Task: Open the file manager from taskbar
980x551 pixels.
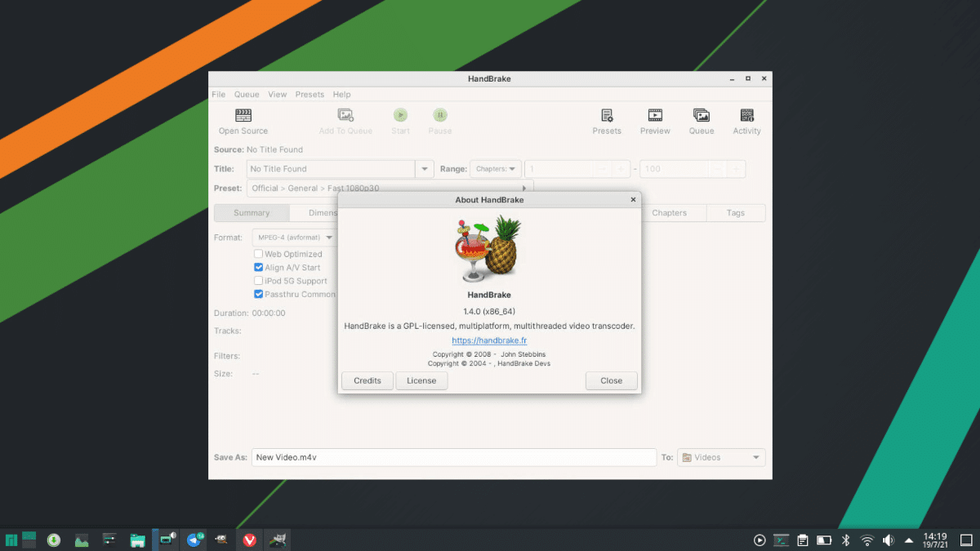Action: pyautogui.click(x=138, y=540)
